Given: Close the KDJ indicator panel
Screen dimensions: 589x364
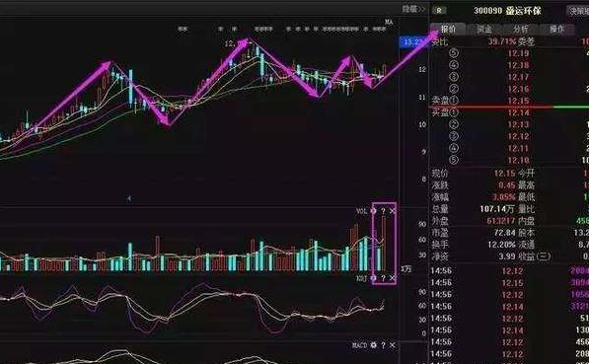Looking at the screenshot, I should pos(392,278).
